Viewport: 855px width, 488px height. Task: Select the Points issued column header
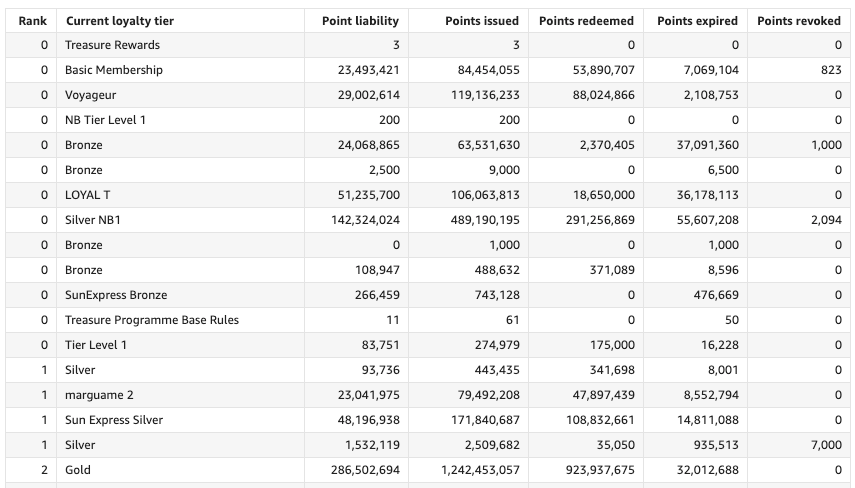(482, 21)
